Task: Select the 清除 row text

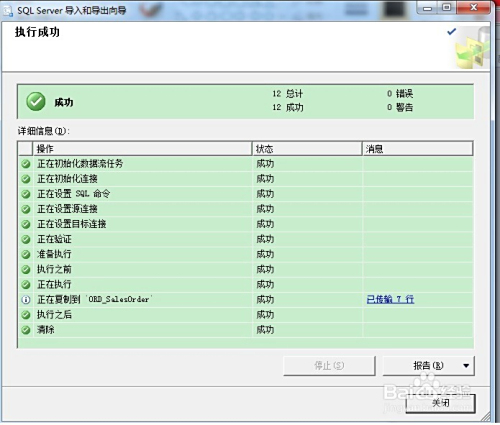Action: point(46,330)
